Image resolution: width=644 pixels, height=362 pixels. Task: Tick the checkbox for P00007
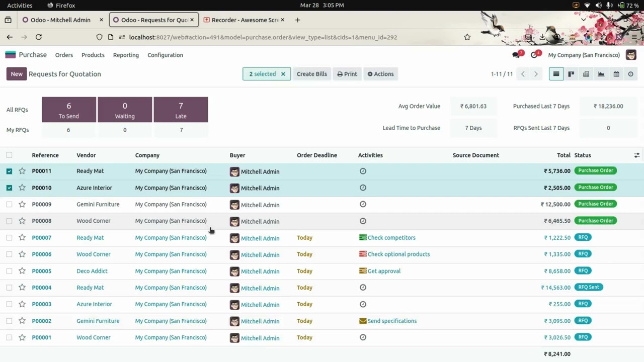point(9,237)
